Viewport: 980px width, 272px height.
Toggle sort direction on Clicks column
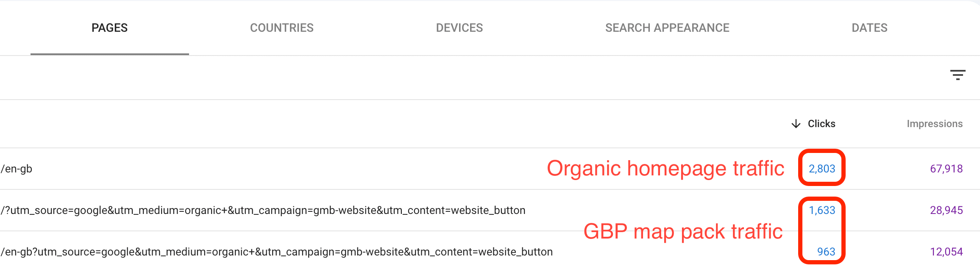796,123
